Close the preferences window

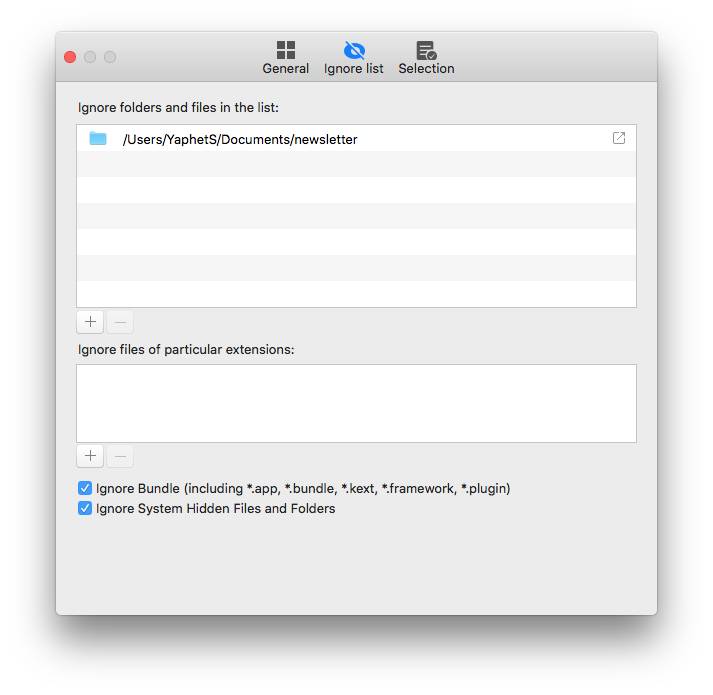pos(70,57)
